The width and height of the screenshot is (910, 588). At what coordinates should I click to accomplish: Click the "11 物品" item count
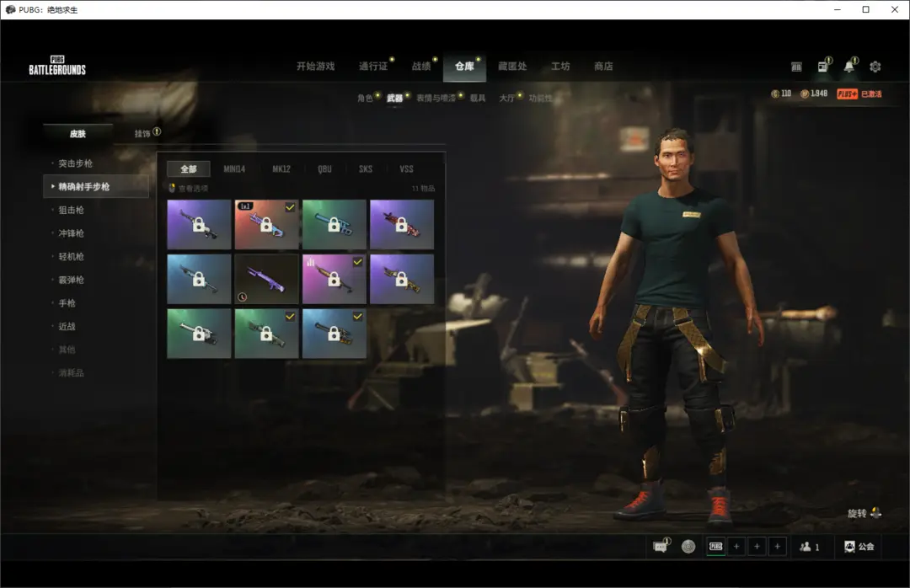[x=423, y=188]
